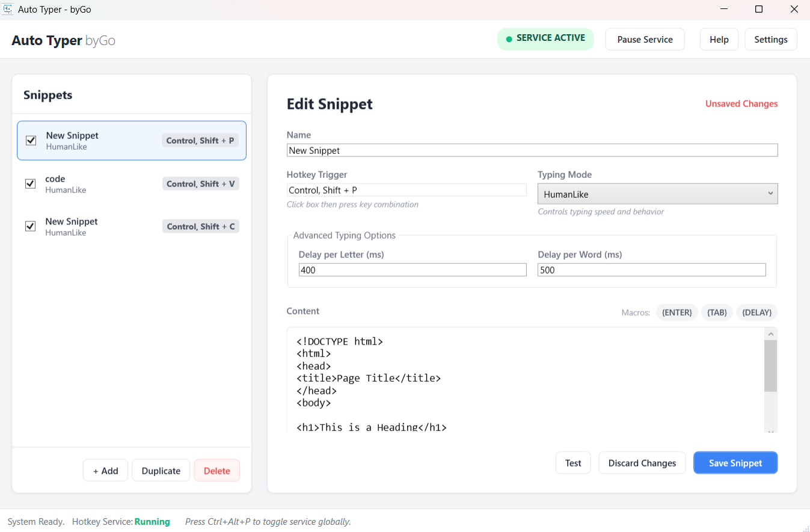This screenshot has height=532, width=810.
Task: Select the code snippet row
Action: click(x=132, y=184)
